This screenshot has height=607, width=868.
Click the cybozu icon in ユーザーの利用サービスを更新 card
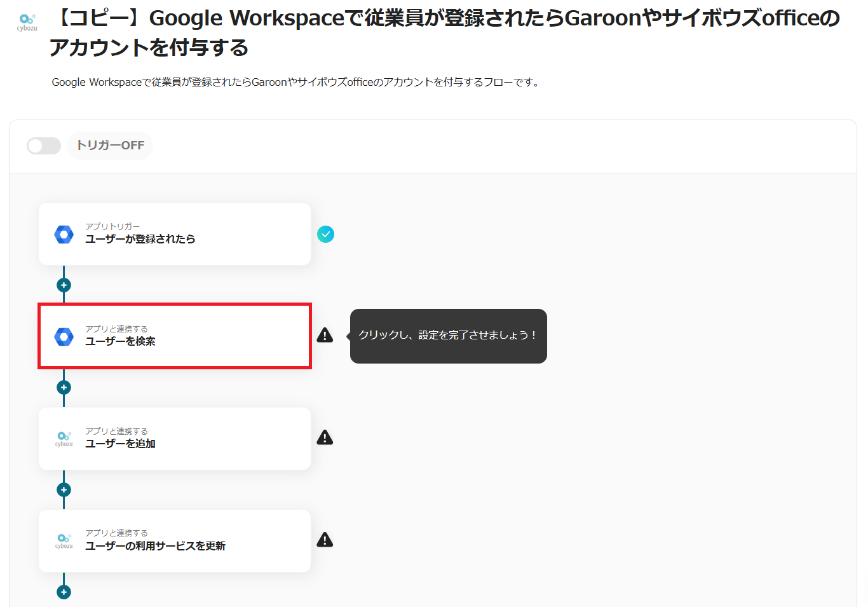point(64,541)
